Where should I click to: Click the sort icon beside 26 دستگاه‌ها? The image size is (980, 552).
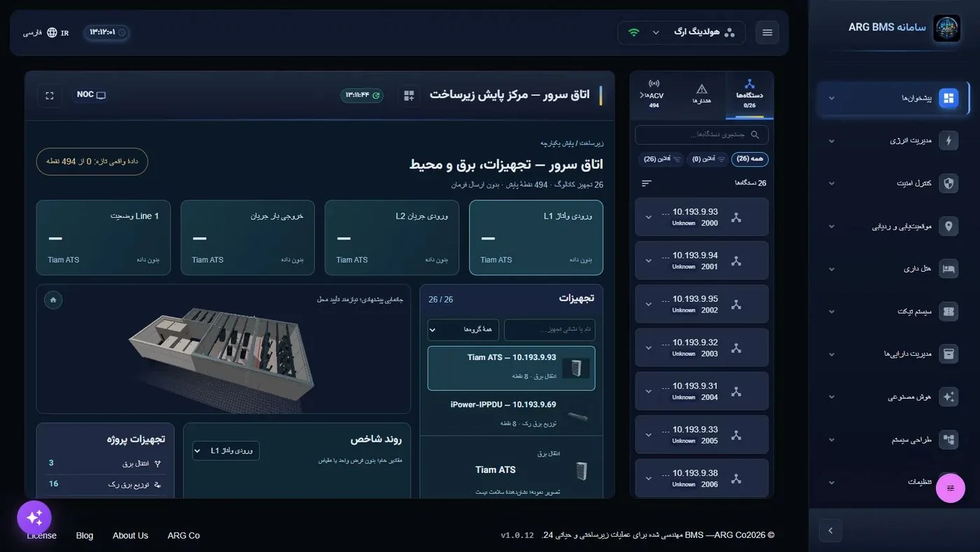pos(646,183)
